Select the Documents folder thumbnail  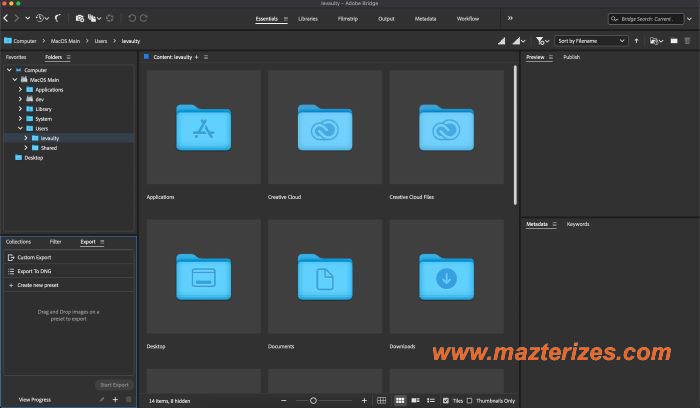[325, 277]
